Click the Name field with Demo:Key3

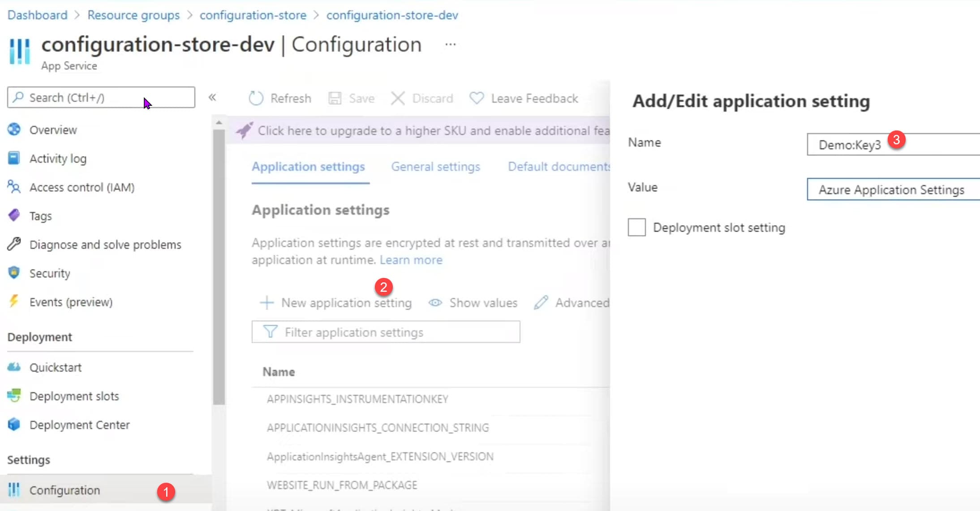[894, 144]
